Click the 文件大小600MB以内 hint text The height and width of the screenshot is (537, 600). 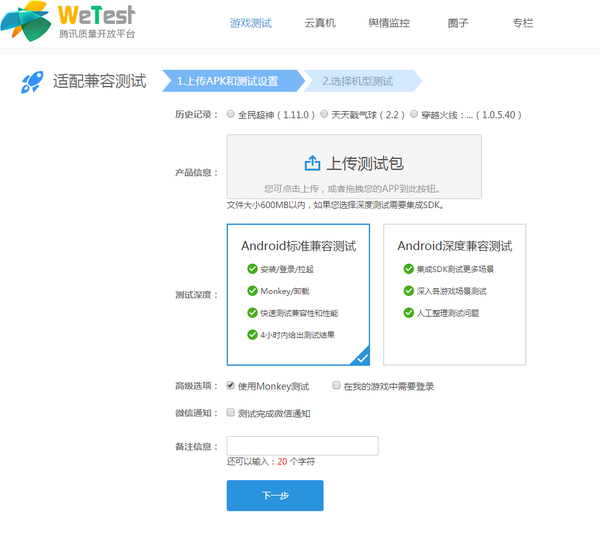[335, 206]
